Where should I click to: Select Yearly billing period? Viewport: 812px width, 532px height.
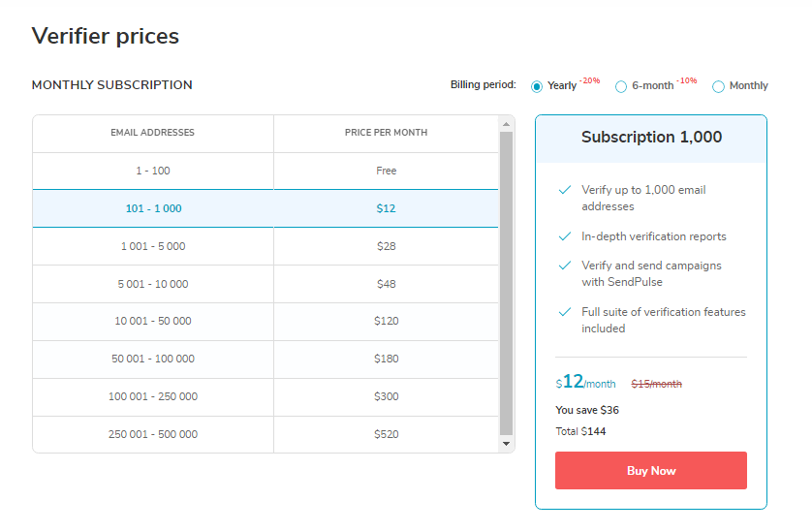click(x=537, y=86)
